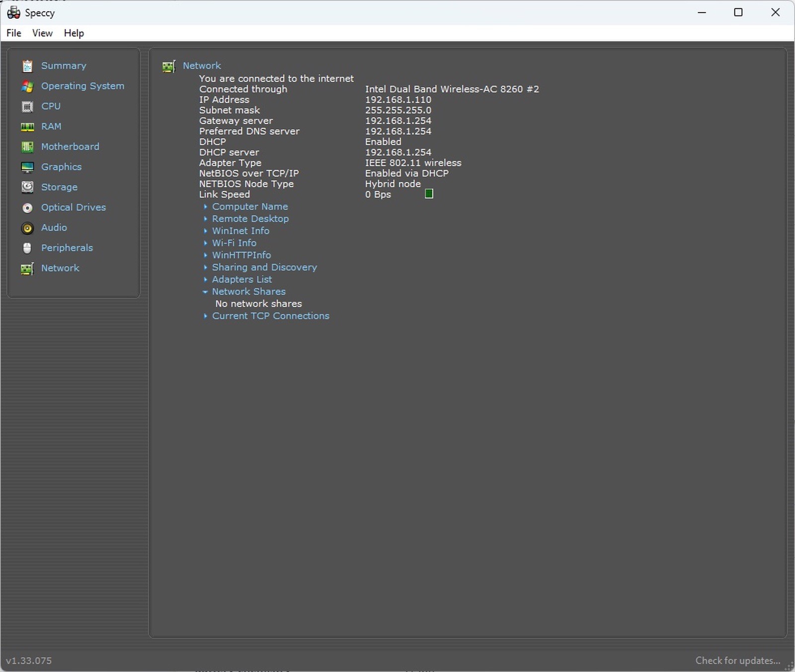Image resolution: width=795 pixels, height=672 pixels.
Task: Select the Graphics section
Action: point(61,167)
